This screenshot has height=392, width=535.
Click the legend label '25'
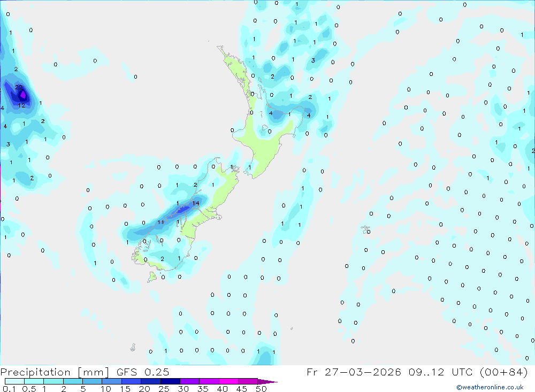164,389
